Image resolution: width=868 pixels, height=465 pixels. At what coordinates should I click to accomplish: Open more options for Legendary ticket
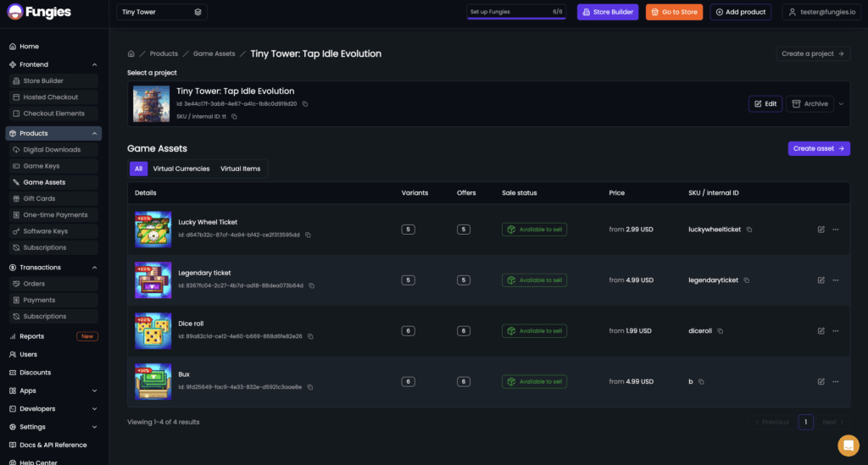[x=836, y=280]
